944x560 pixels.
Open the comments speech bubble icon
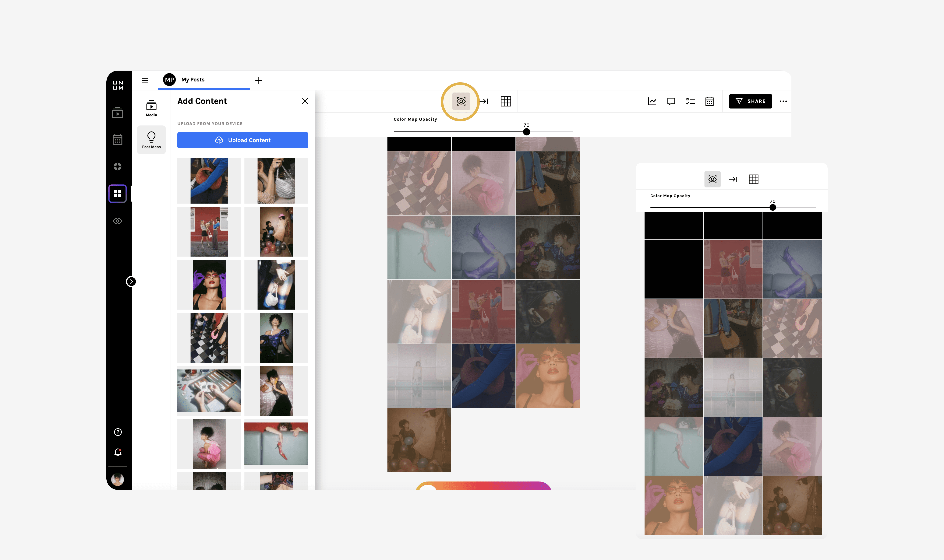pos(671,101)
